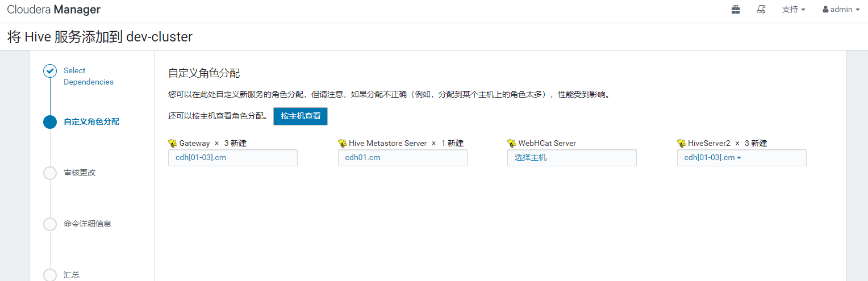Screen dimensions: 868x281
Task: Click the Hive icon beside HiveServer2
Action: [682, 144]
